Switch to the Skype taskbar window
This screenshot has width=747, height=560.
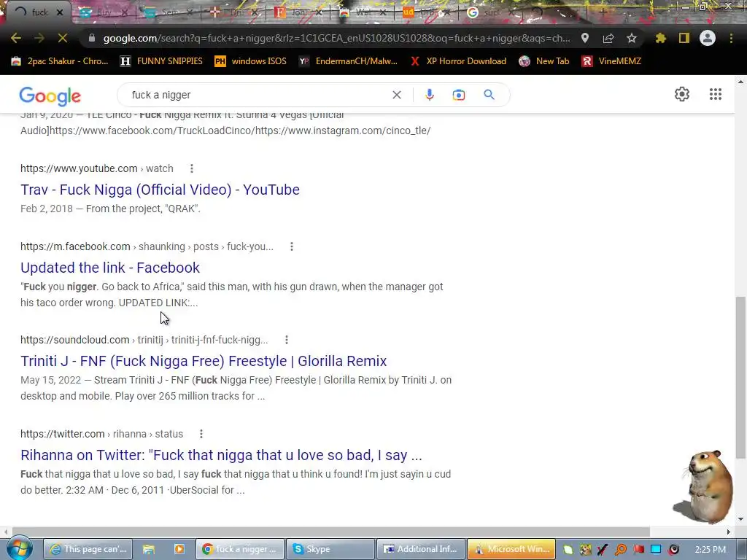(330, 549)
